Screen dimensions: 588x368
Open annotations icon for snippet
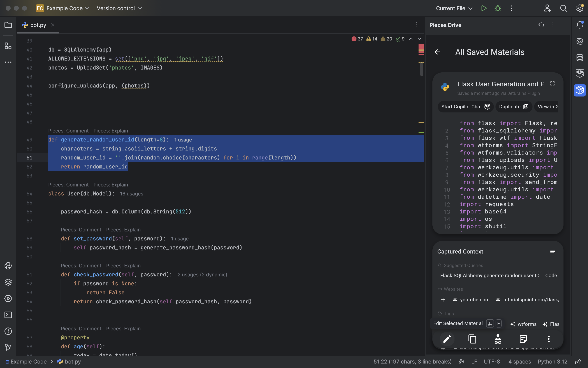523,339
